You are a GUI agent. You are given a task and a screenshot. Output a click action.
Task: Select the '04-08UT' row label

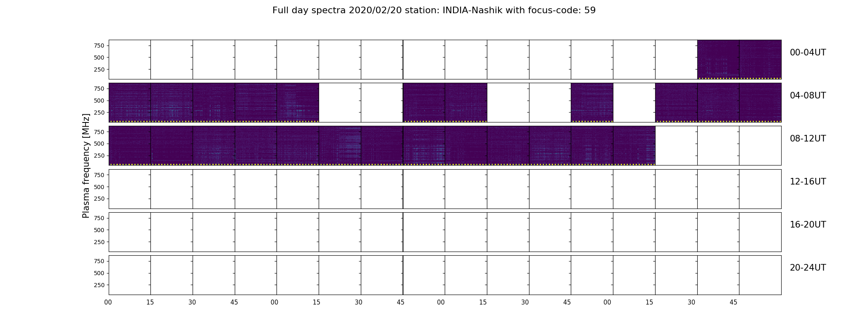click(808, 96)
